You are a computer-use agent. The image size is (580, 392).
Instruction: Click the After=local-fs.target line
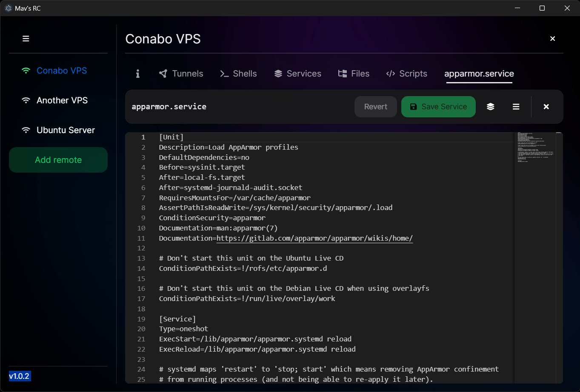pyautogui.click(x=202, y=177)
